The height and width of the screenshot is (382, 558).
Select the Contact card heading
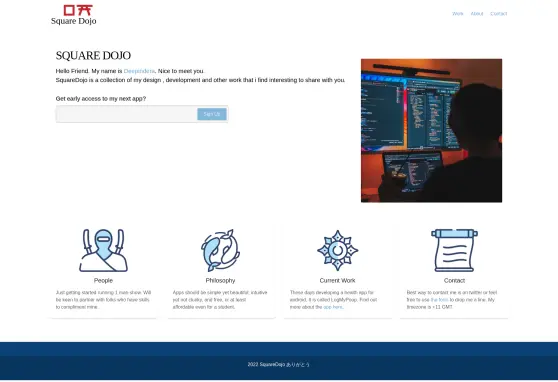point(454,281)
